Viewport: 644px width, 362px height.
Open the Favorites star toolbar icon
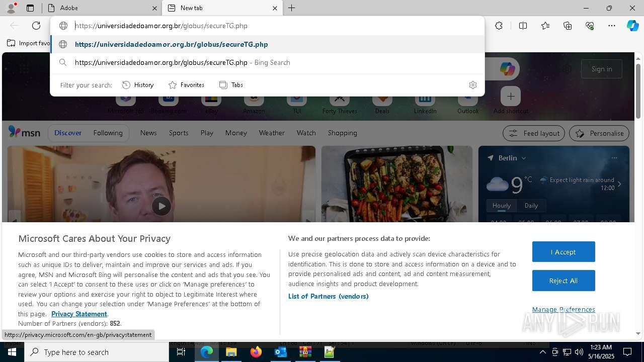point(545,26)
